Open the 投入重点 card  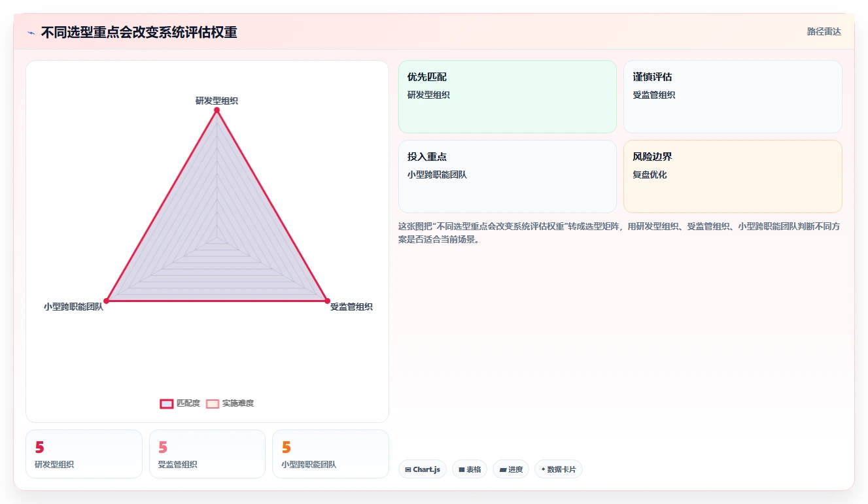[508, 176]
